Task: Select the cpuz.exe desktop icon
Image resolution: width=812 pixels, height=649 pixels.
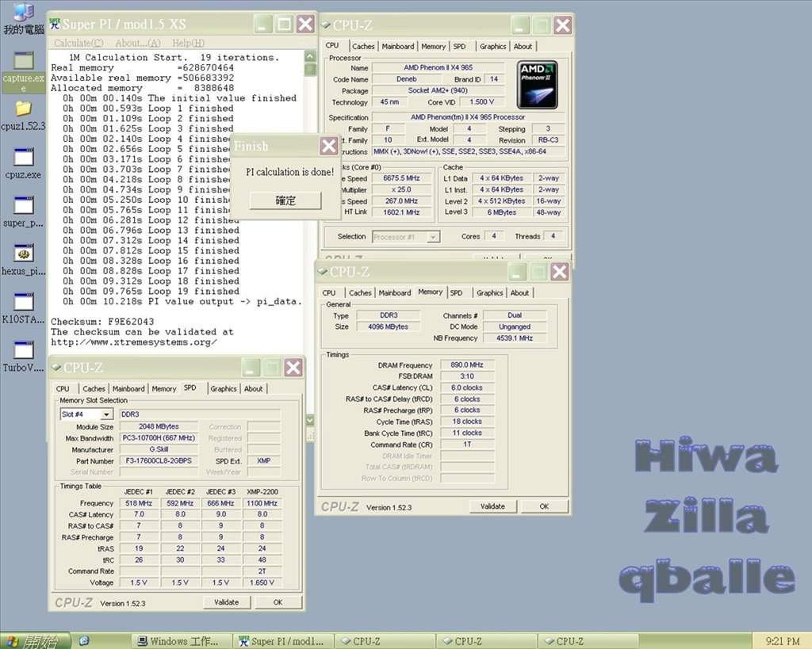Action: point(23,163)
